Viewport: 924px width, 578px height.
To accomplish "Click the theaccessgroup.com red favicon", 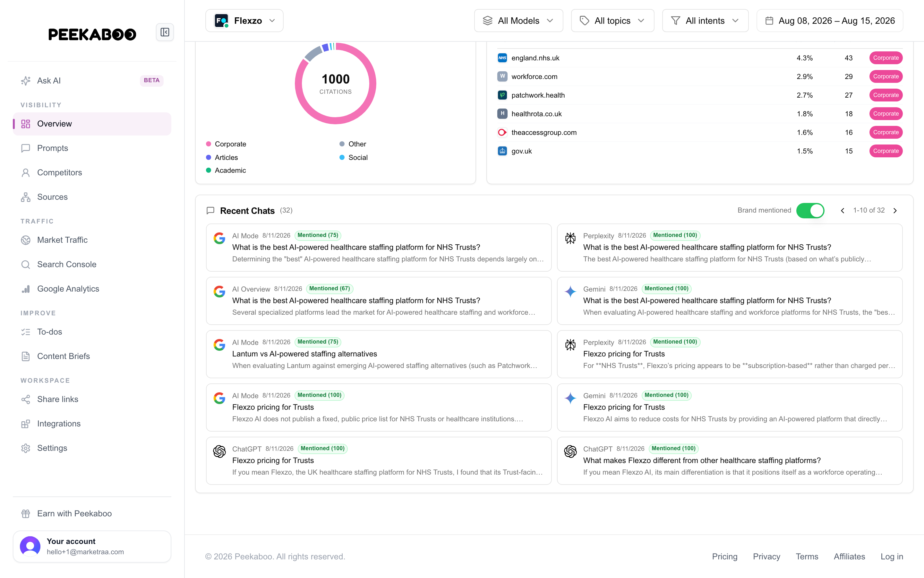I will point(502,132).
